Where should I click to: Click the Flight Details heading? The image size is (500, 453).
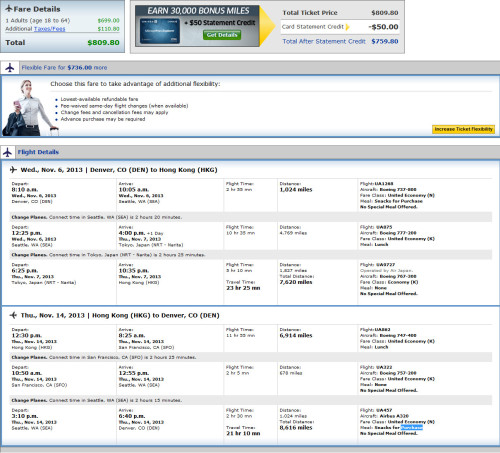point(38,152)
